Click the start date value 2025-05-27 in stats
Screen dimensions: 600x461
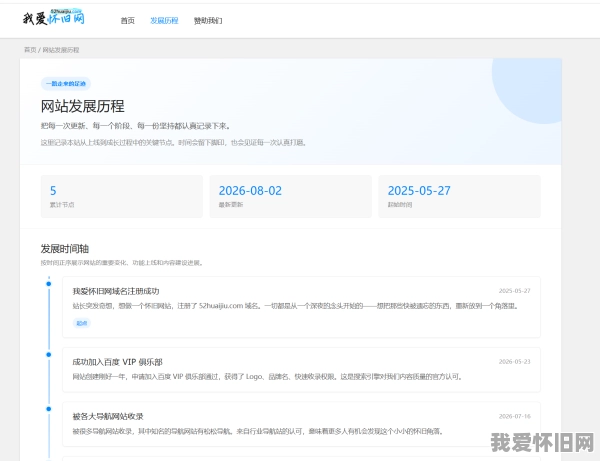[419, 191]
